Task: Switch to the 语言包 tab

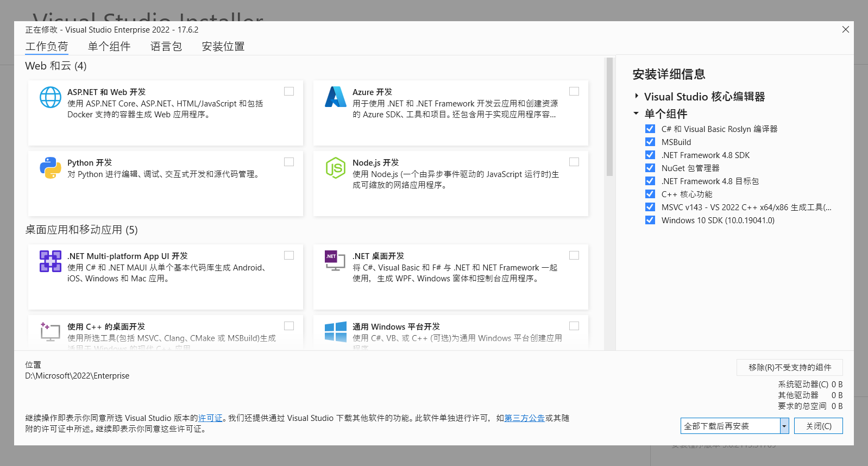Action: pyautogui.click(x=166, y=47)
